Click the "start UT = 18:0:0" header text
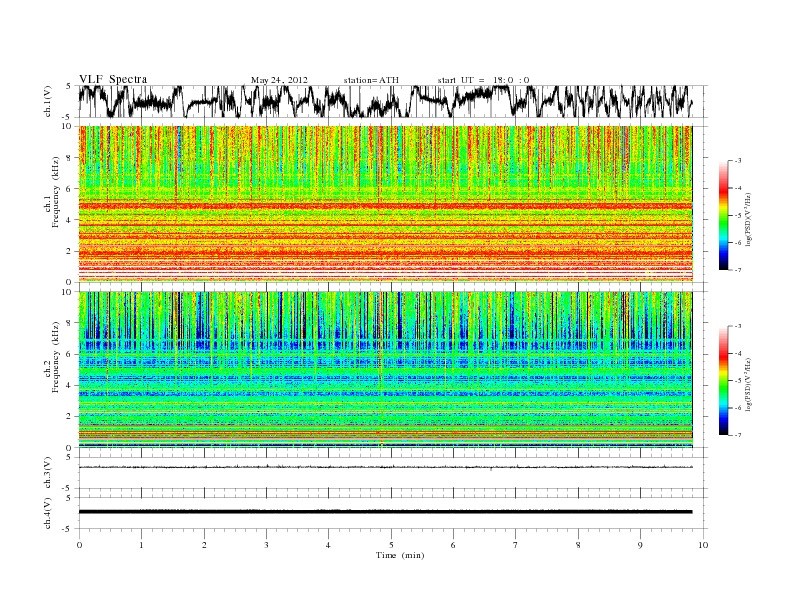Image resolution: width=792 pixels, height=612 pixels. (x=483, y=80)
